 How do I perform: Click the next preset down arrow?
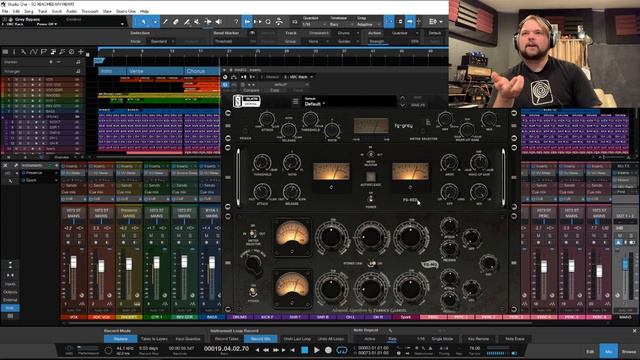pyautogui.click(x=402, y=105)
